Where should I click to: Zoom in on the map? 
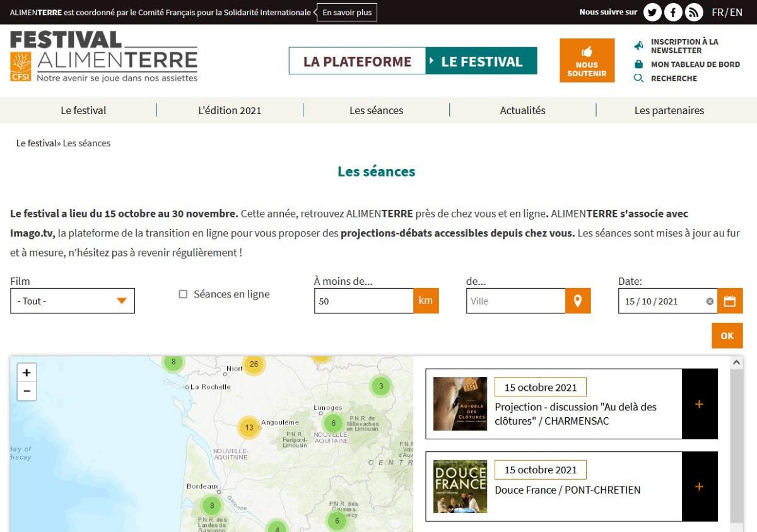(x=26, y=373)
